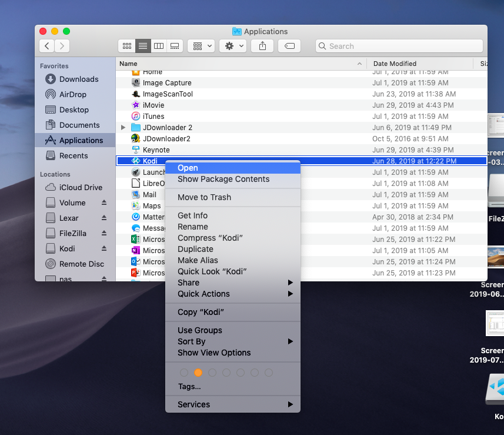
Task: Choose Rename from context menu
Action: pyautogui.click(x=233, y=227)
